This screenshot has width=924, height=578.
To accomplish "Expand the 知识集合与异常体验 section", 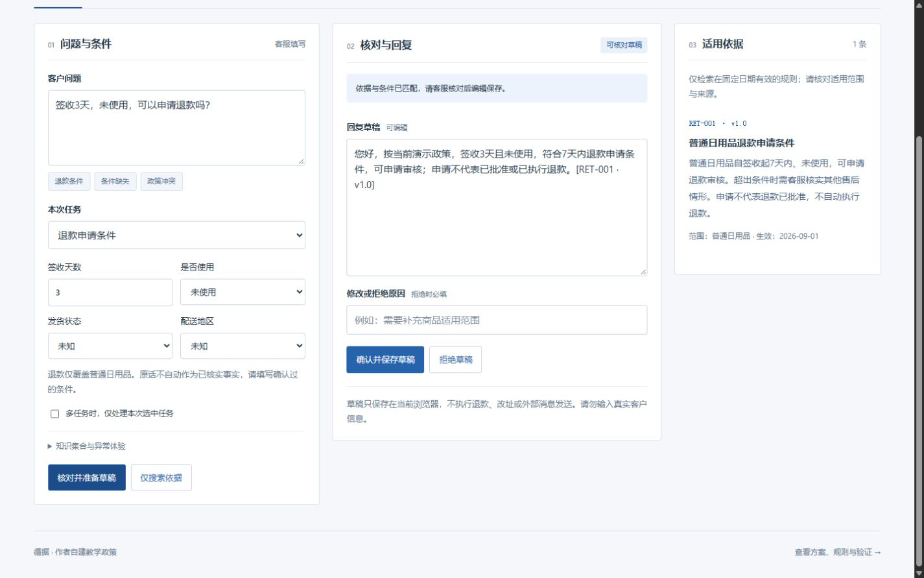I will click(x=87, y=446).
